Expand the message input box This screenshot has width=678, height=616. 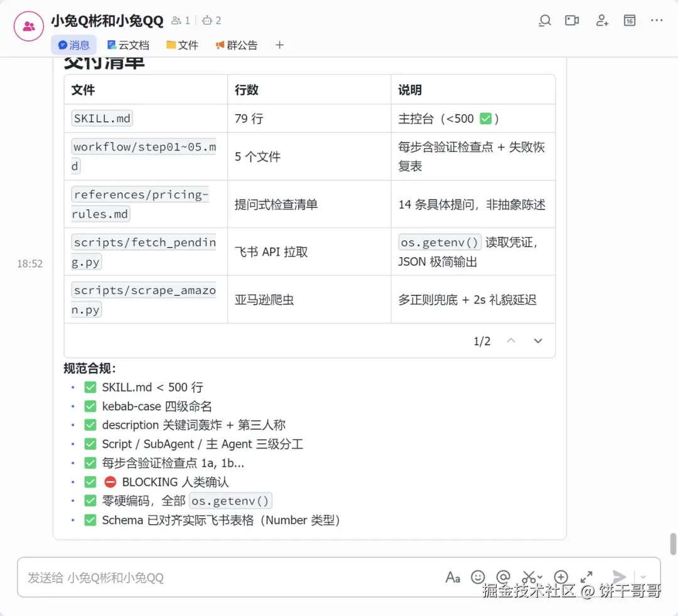(x=586, y=577)
